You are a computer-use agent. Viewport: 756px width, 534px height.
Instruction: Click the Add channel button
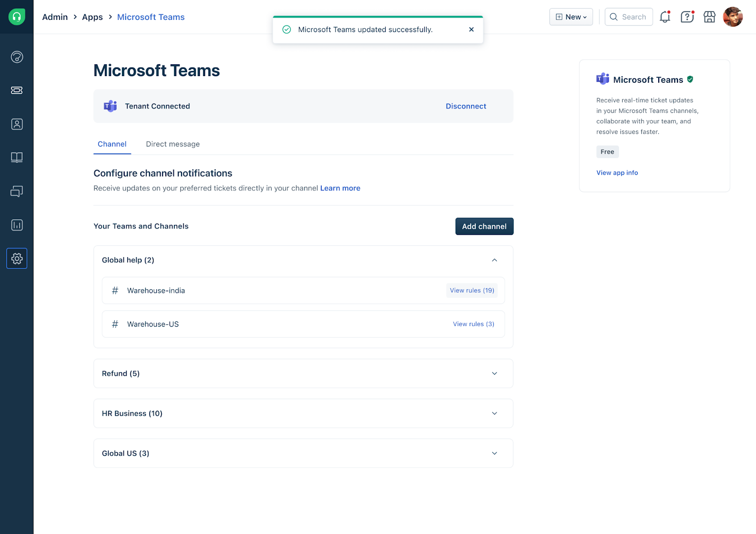[484, 226]
